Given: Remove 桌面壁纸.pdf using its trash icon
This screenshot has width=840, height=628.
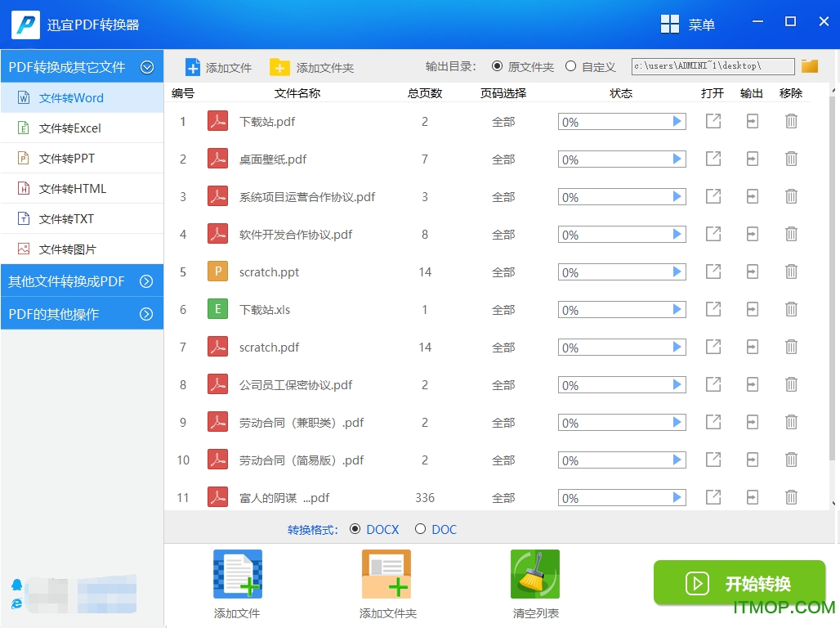Looking at the screenshot, I should (791, 159).
